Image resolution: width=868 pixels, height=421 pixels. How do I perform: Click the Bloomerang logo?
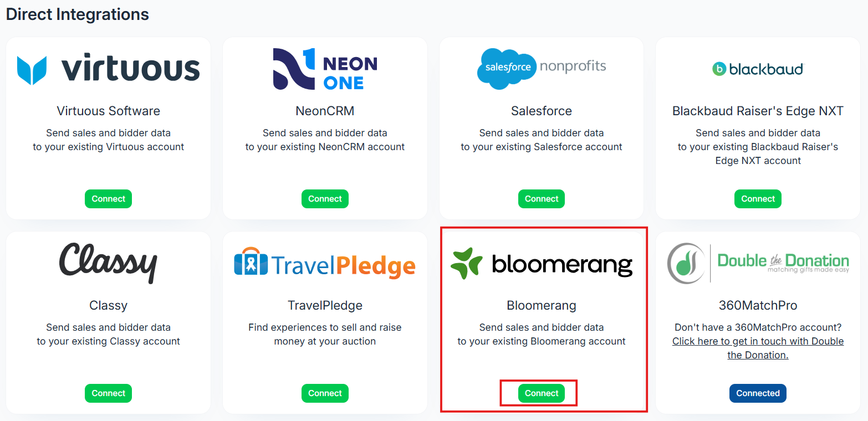(x=541, y=264)
